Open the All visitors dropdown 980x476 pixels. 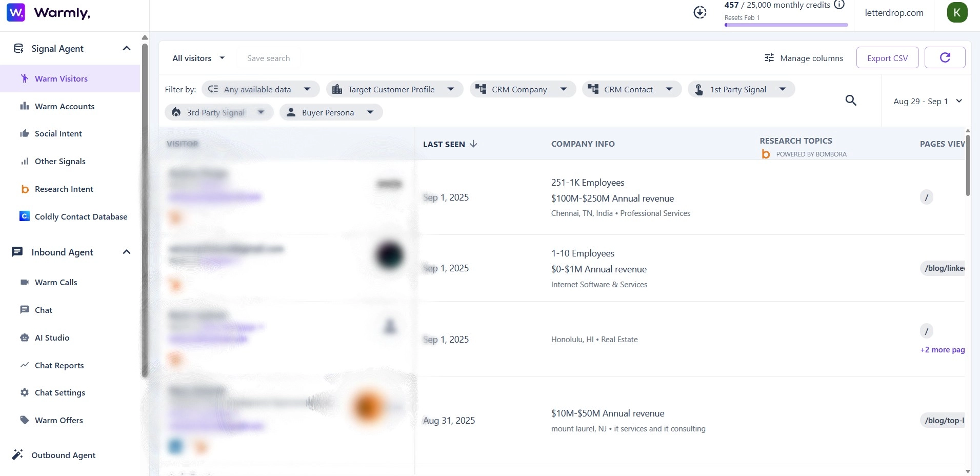pyautogui.click(x=198, y=58)
